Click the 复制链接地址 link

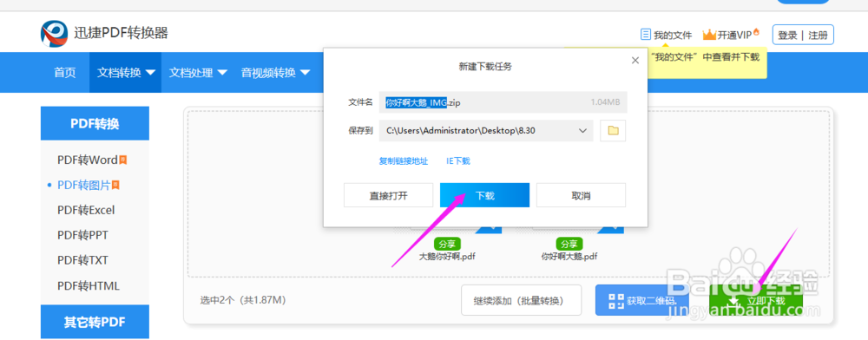point(403,161)
